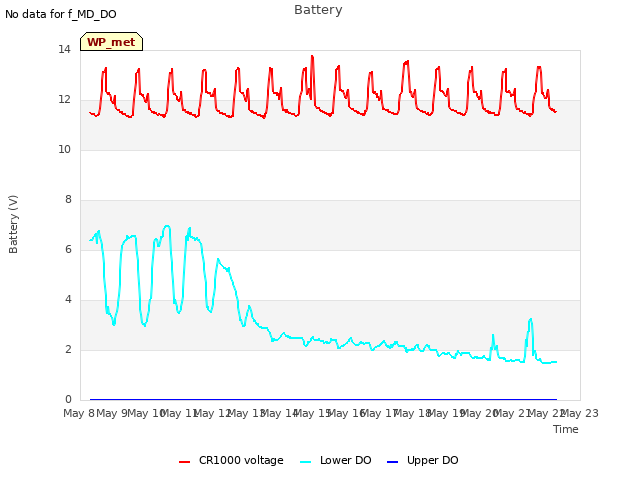
Task: Click the cyan Lower DO spike near May 21
Action: coord(530,320)
